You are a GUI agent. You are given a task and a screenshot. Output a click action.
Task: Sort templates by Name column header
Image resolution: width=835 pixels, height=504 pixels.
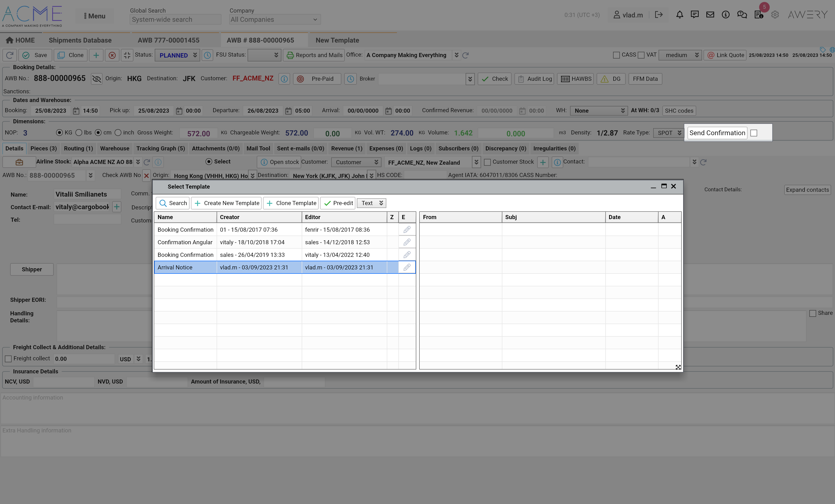coord(185,217)
